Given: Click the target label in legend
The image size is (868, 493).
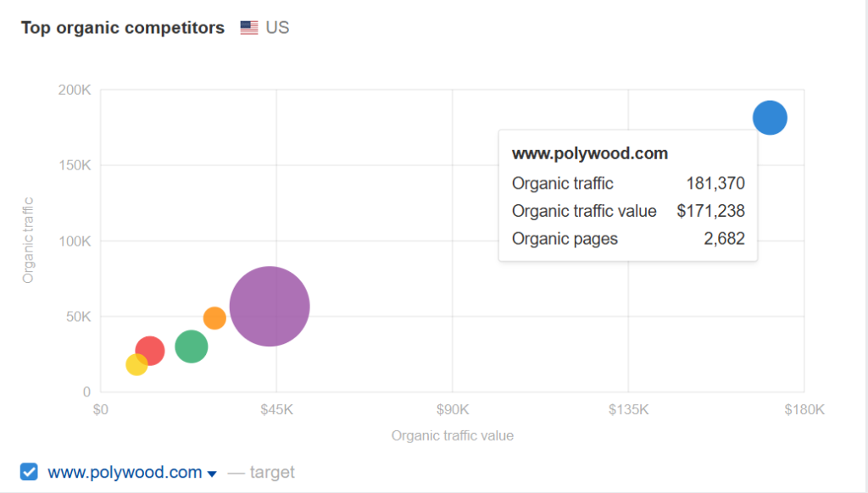Looking at the screenshot, I should [x=272, y=472].
